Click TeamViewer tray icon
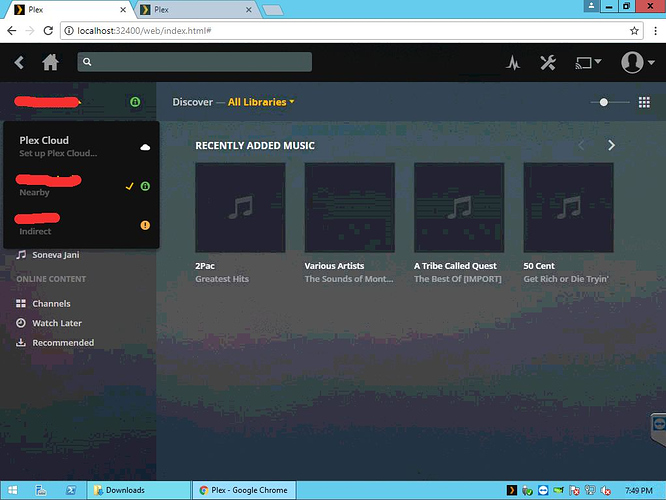The width and height of the screenshot is (666, 500). 543,491
